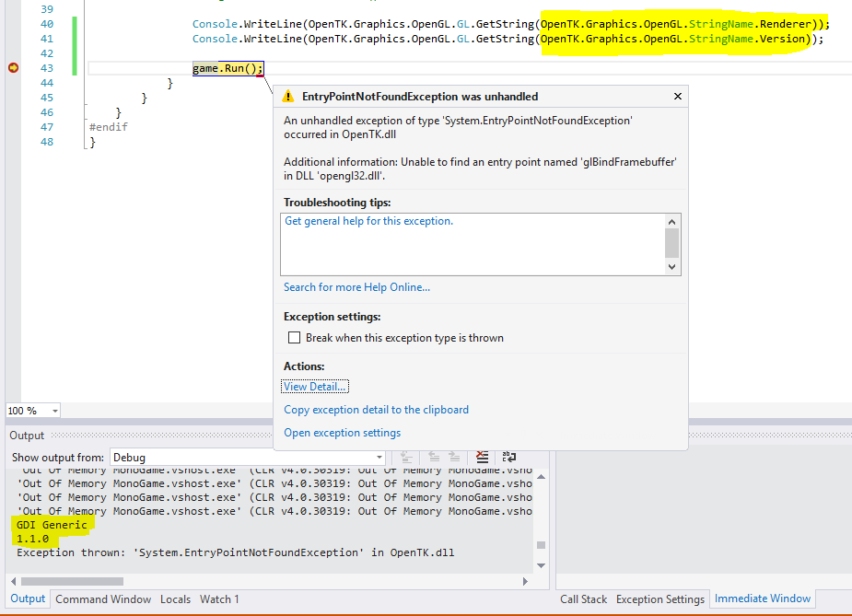Click the game.Run(); statement in the editor
Viewport: 852px width, 616px height.
coord(228,68)
